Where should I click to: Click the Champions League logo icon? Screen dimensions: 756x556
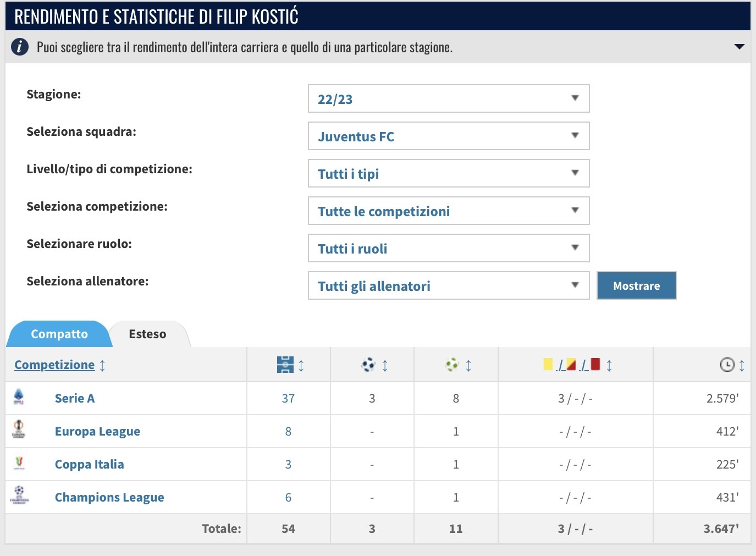tap(19, 496)
